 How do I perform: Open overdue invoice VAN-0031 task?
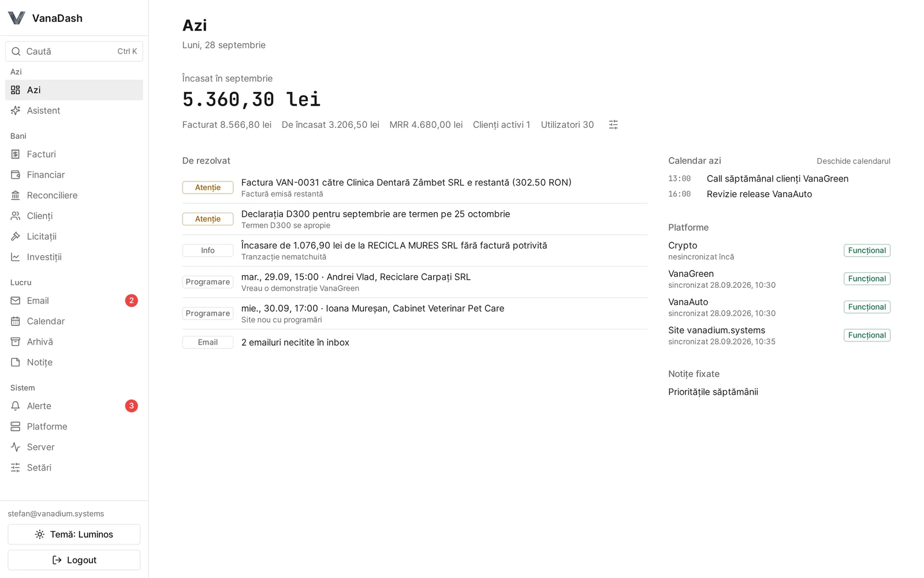[x=415, y=188]
